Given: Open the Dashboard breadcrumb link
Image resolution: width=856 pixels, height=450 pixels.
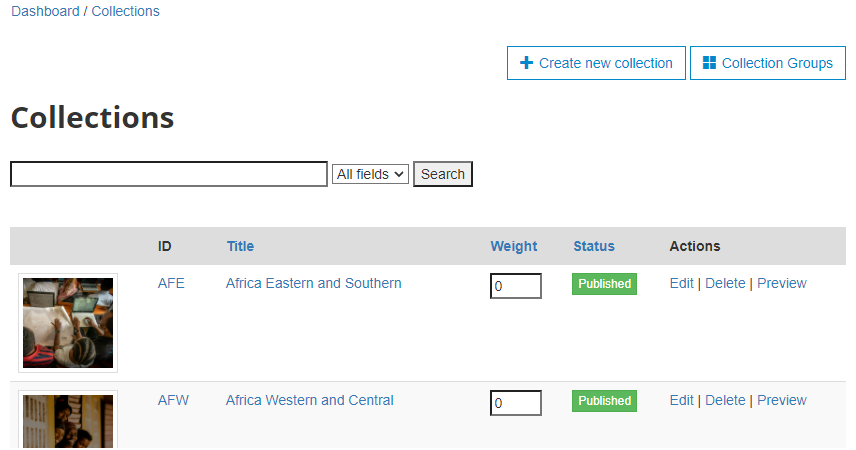Looking at the screenshot, I should tap(45, 11).
